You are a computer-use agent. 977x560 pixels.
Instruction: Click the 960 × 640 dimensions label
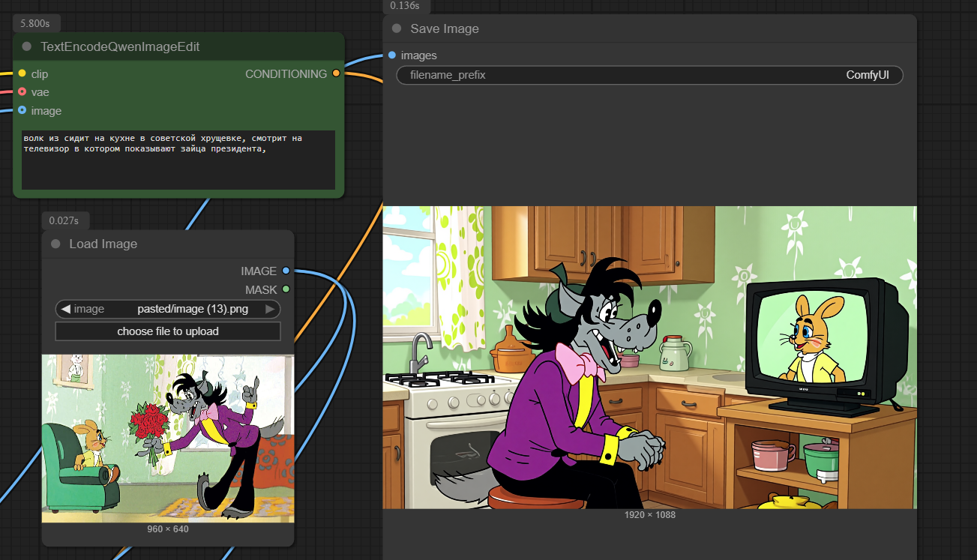click(x=168, y=529)
